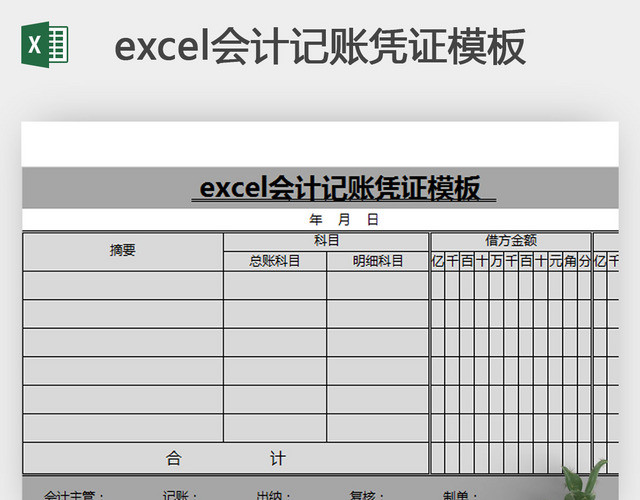
Task: Click the '复核:' footer label
Action: [367, 495]
